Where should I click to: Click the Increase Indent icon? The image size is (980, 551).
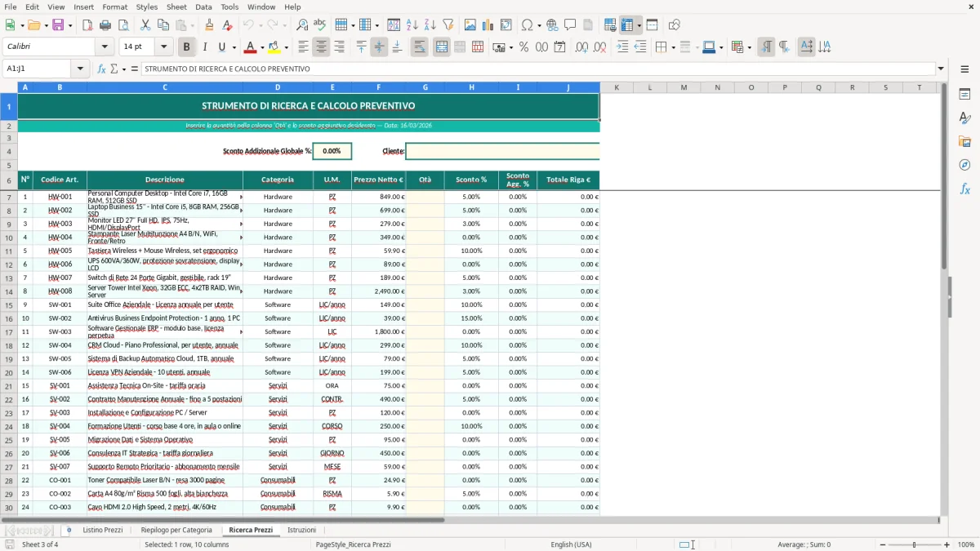(x=623, y=47)
